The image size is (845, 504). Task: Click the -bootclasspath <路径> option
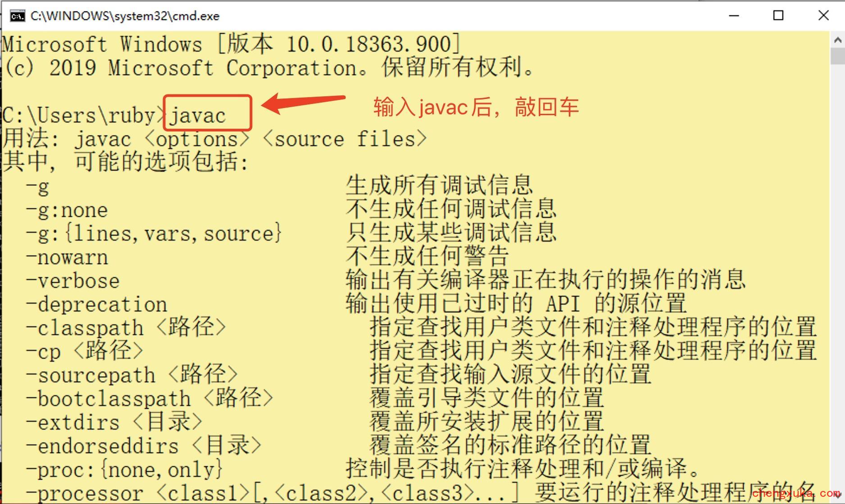(150, 399)
